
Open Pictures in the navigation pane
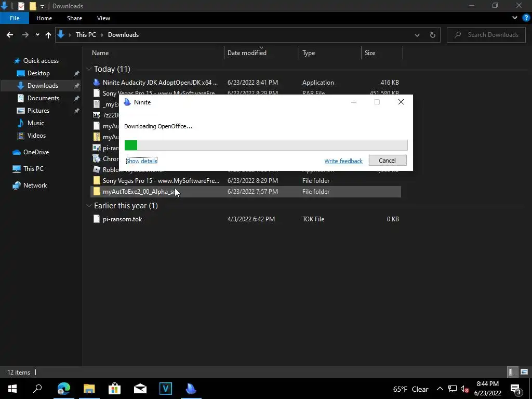(x=38, y=111)
